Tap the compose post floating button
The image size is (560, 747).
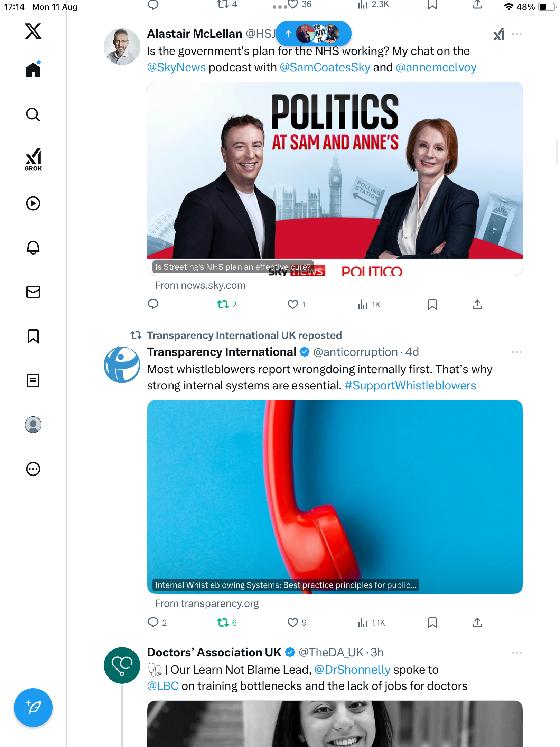point(33,708)
